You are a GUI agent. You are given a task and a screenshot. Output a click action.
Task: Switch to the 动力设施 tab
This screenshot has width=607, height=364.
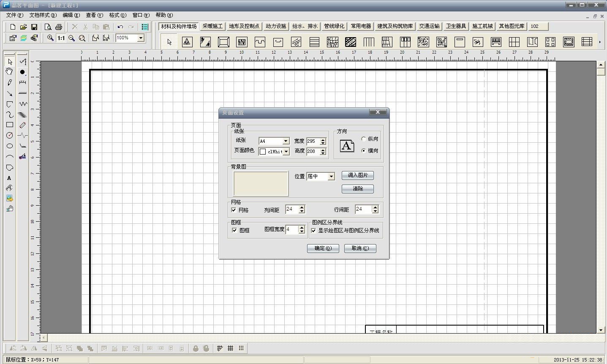coord(275,26)
